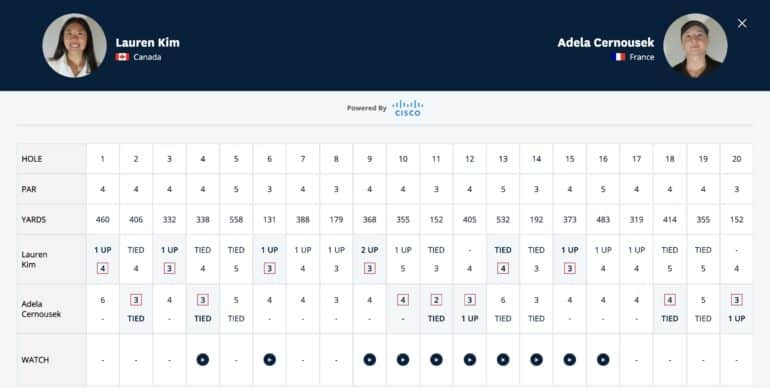Play the hole 4 watch video
Viewport: 770px width, 388px height.
tap(202, 360)
